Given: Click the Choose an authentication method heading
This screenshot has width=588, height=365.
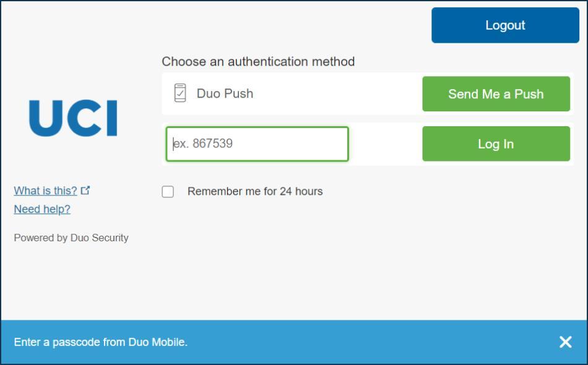Looking at the screenshot, I should pyautogui.click(x=258, y=62).
